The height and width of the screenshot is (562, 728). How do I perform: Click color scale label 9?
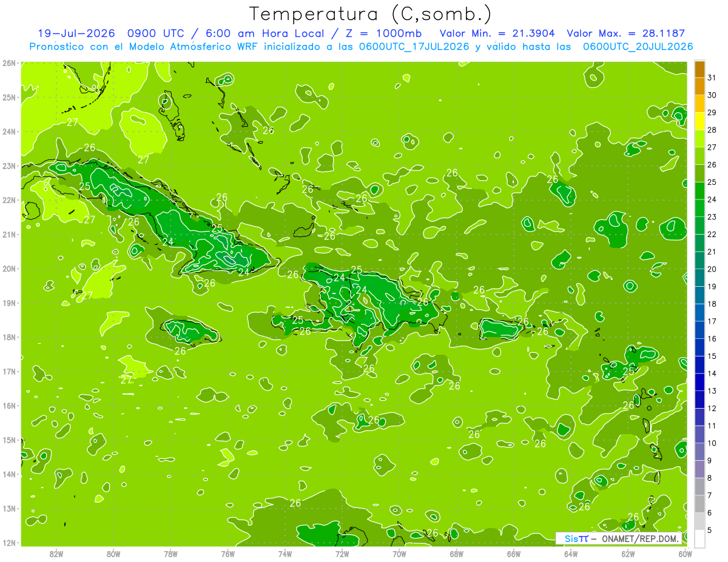point(710,461)
